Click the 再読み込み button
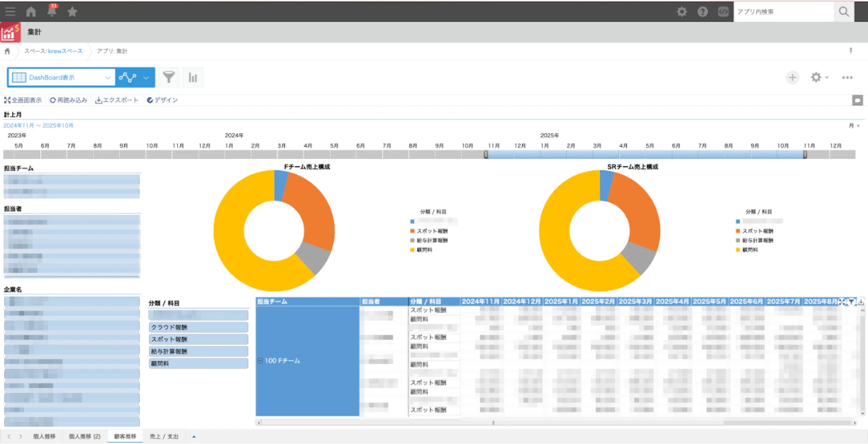The height and width of the screenshot is (444, 868). [x=68, y=100]
